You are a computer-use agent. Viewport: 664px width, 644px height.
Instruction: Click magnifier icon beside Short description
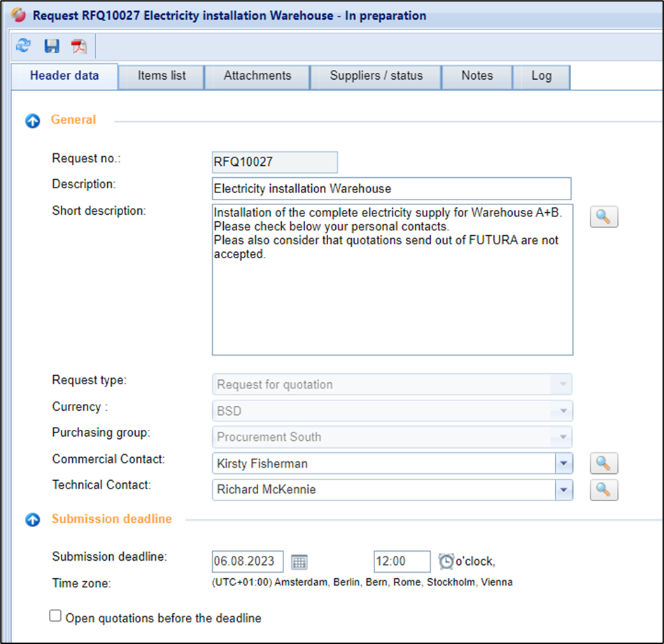click(604, 217)
